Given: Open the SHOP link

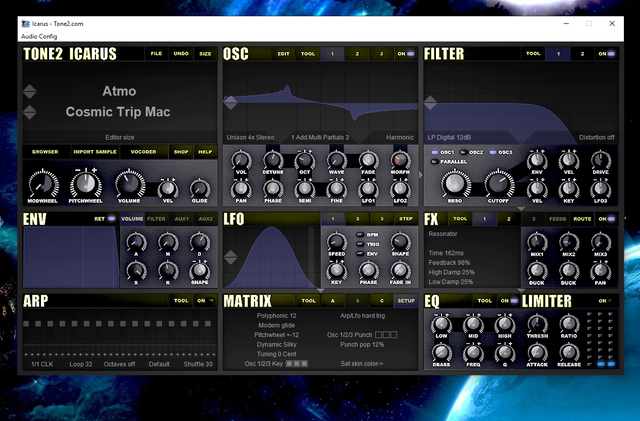Looking at the screenshot, I should click(181, 152).
